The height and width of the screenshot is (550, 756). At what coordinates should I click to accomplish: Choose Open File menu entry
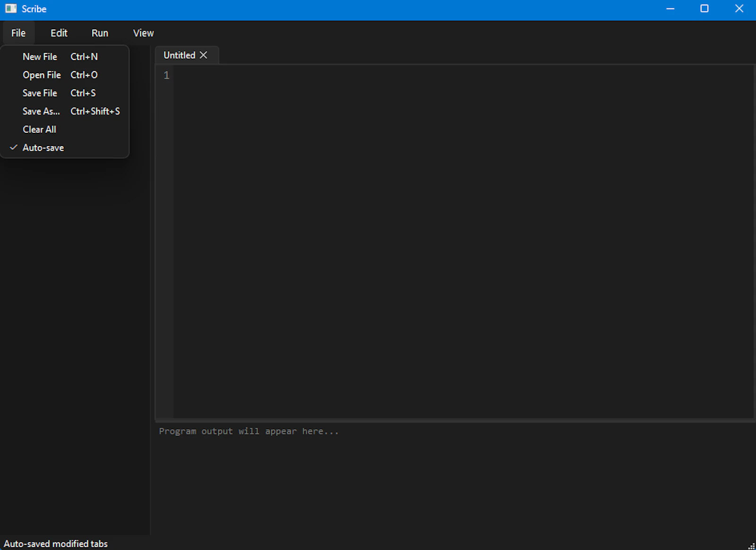click(x=65, y=75)
